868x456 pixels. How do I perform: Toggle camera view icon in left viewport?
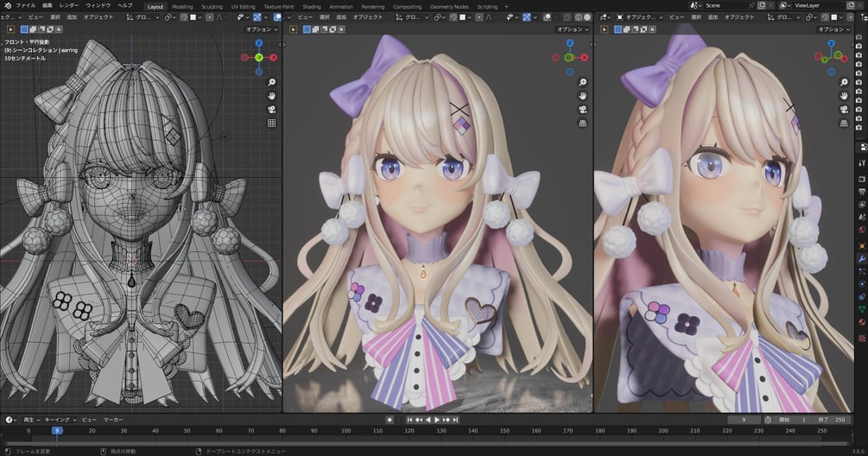[272, 110]
